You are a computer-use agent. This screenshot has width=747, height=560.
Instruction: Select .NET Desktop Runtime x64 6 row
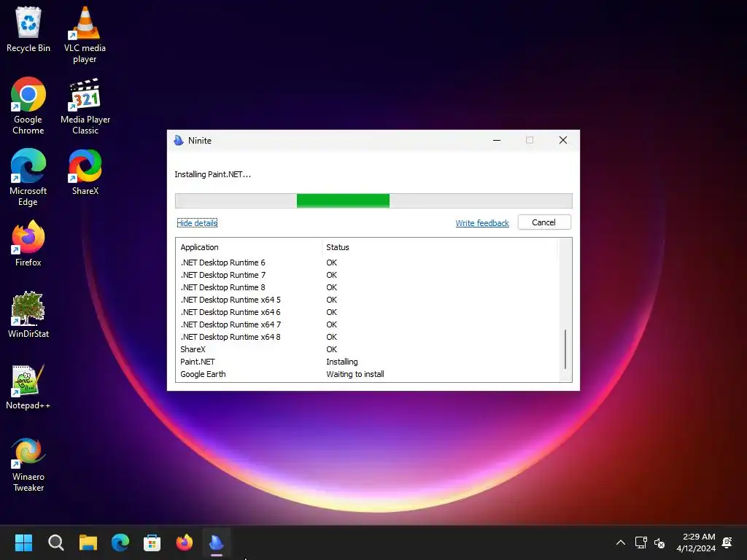point(366,312)
